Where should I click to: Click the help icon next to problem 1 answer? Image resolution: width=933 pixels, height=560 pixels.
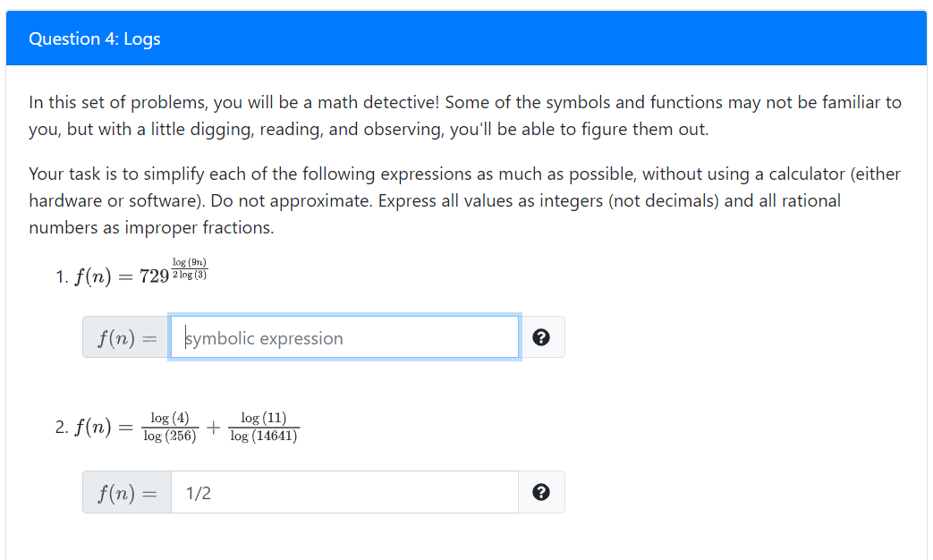(541, 336)
